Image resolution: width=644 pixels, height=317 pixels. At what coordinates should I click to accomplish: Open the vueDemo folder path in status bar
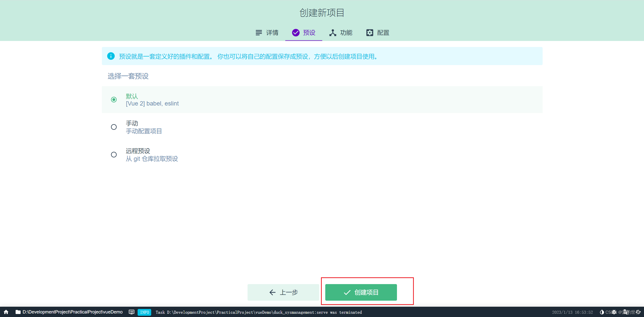click(69, 312)
